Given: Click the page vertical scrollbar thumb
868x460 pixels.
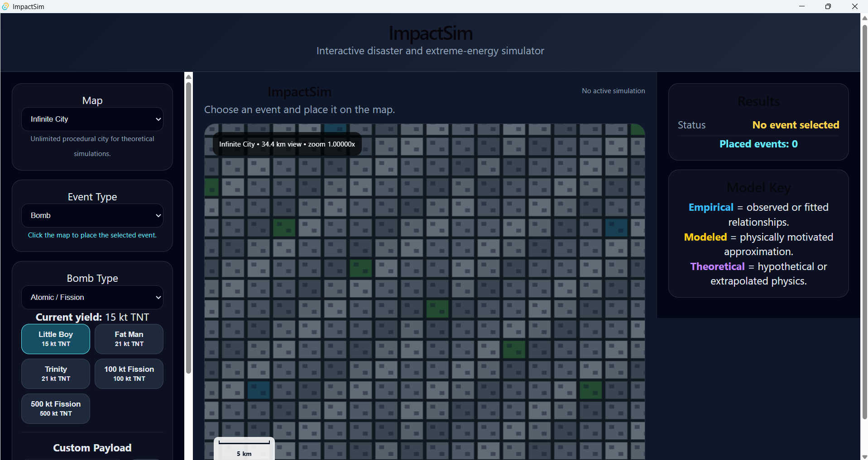Looking at the screenshot, I should (864, 222).
